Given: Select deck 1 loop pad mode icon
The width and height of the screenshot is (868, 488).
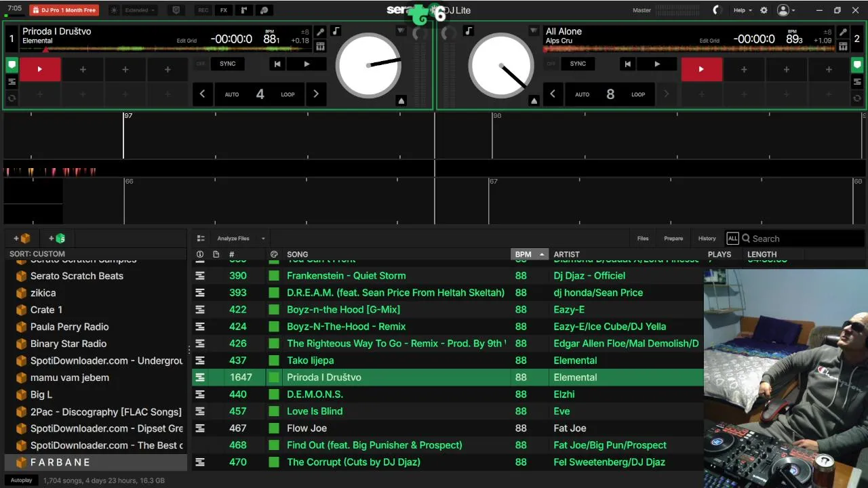Looking at the screenshot, I should (12, 82).
